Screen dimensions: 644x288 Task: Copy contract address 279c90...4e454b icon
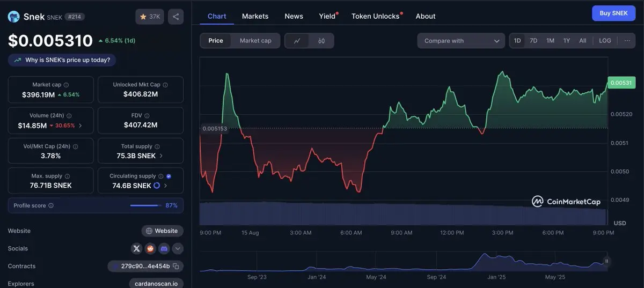coord(176,266)
